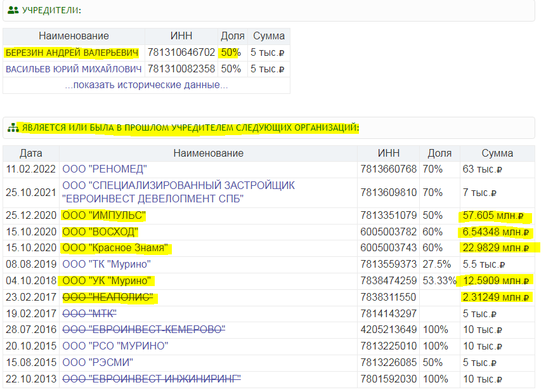The height and width of the screenshot is (392, 546).
Task: Open ООО "РЭСМИ" company page
Action: point(98,362)
